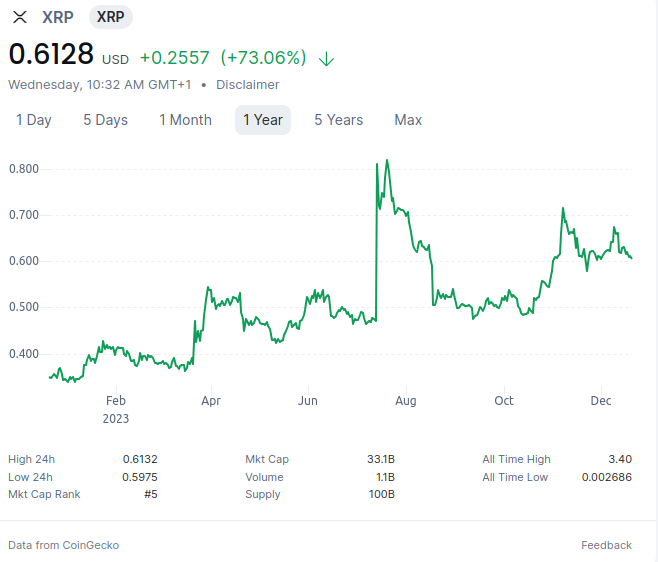The image size is (658, 562).
Task: Click the Aug x-axis label
Action: click(x=406, y=401)
